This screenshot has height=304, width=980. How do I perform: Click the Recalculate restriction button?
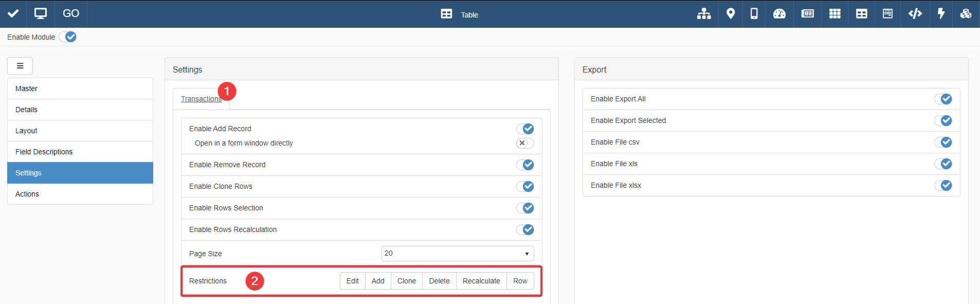point(481,281)
